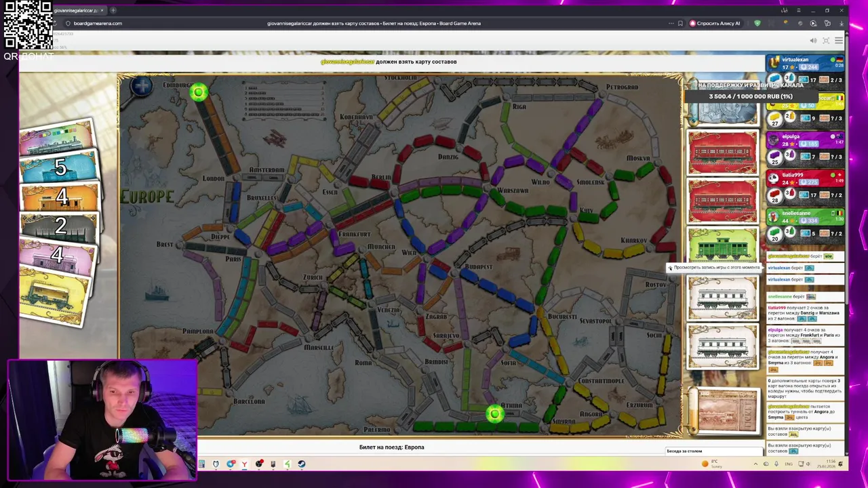Viewport: 868px width, 488px height.
Task: Open the Telegram icon in taskbar
Action: (231, 464)
